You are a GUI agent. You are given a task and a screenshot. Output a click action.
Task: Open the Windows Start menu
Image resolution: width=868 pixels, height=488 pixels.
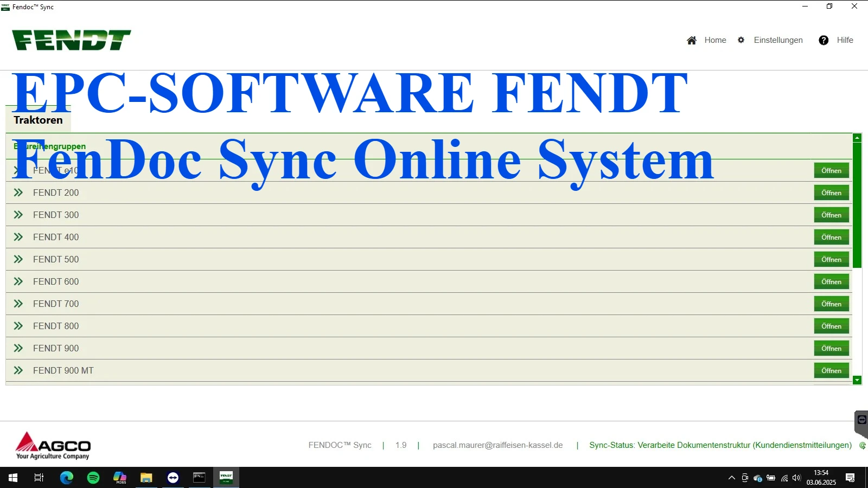(x=13, y=478)
